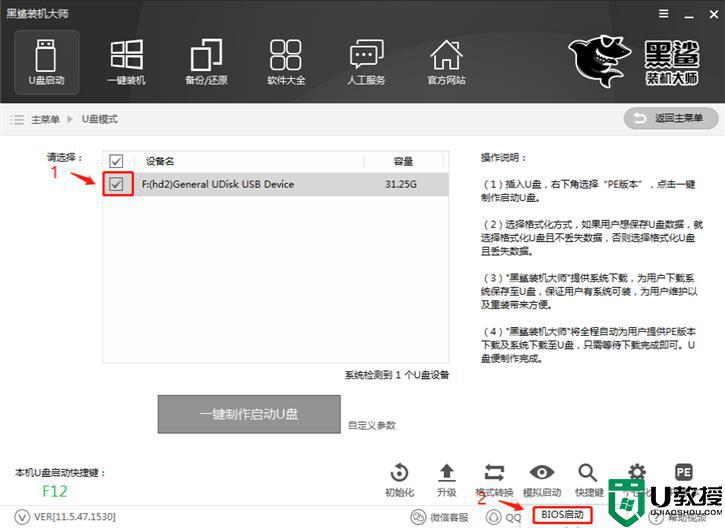Click the 系统检测到 1 个U盘设备 status text
Viewport: 725px width, 528px height.
pos(397,375)
